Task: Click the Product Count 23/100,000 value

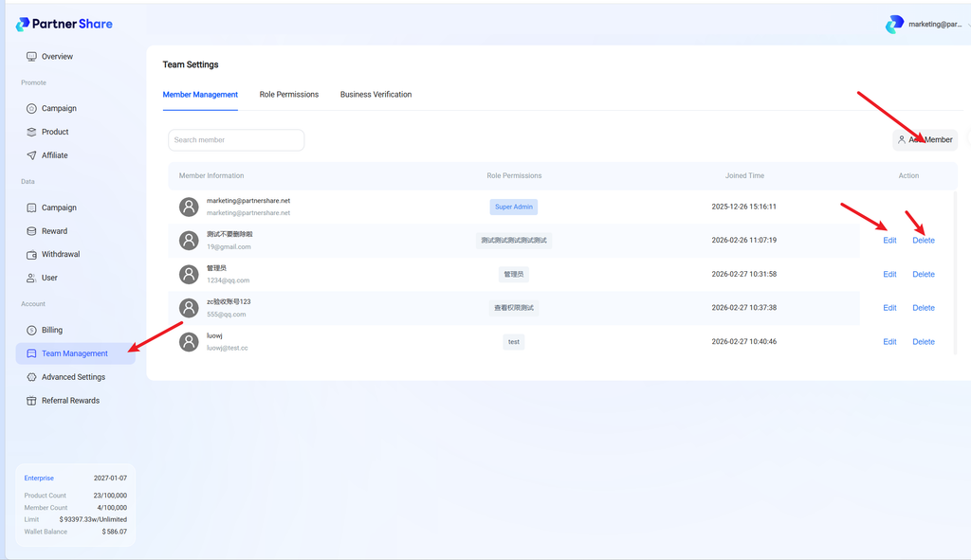Action: pos(110,496)
